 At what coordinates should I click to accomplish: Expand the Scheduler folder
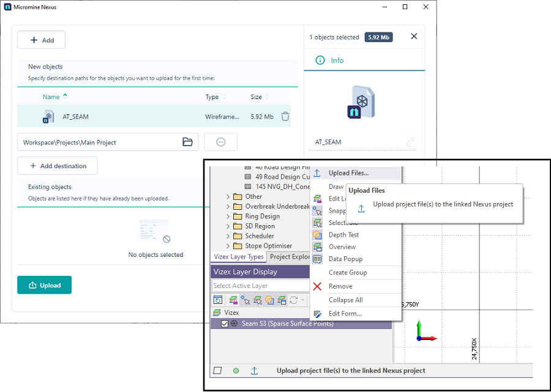(228, 236)
